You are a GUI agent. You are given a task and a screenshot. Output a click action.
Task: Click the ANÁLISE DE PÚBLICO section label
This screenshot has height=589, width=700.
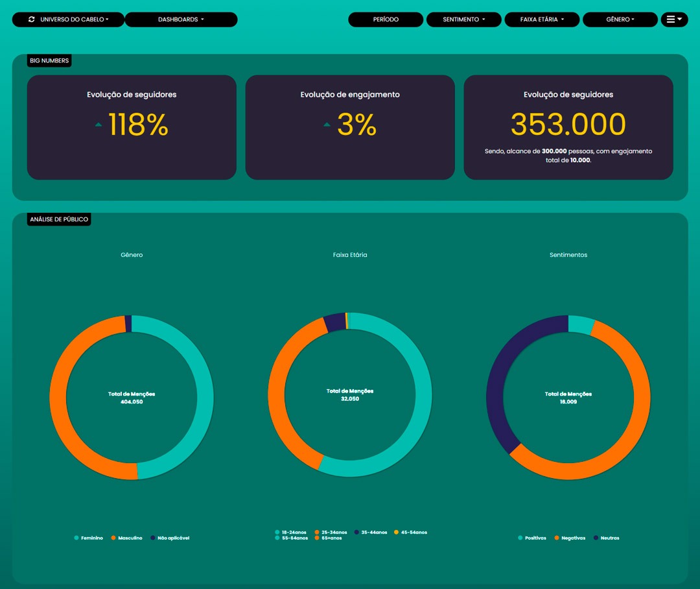[59, 219]
